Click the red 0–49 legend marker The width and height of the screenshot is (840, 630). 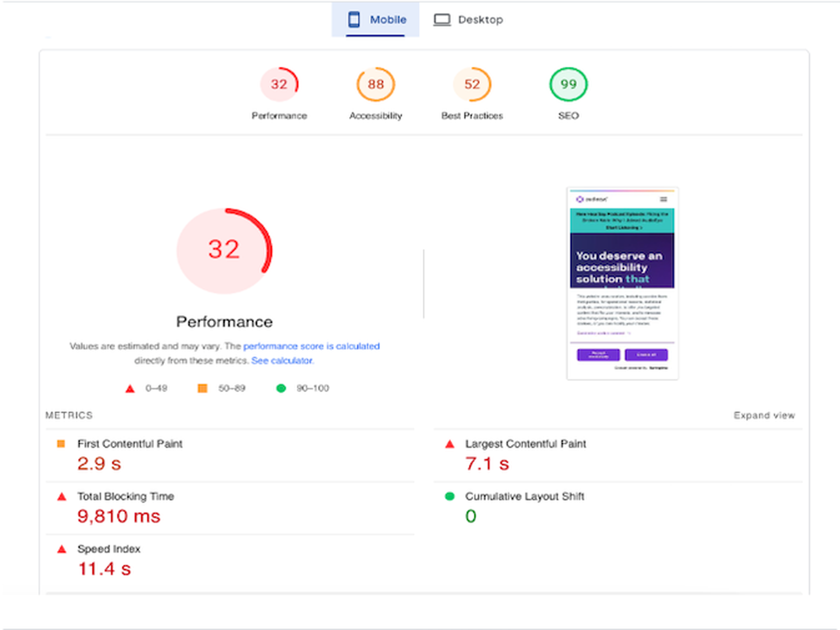pyautogui.click(x=129, y=388)
